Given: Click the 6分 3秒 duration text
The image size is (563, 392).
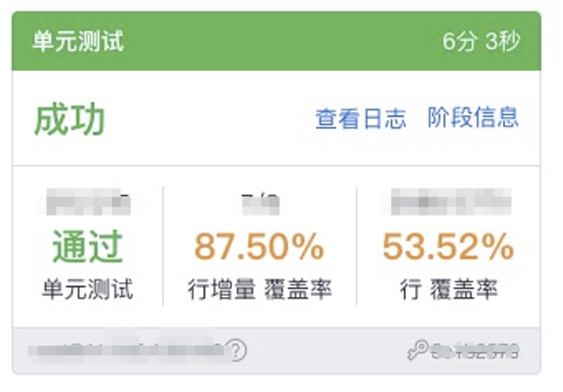Looking at the screenshot, I should point(481,42).
